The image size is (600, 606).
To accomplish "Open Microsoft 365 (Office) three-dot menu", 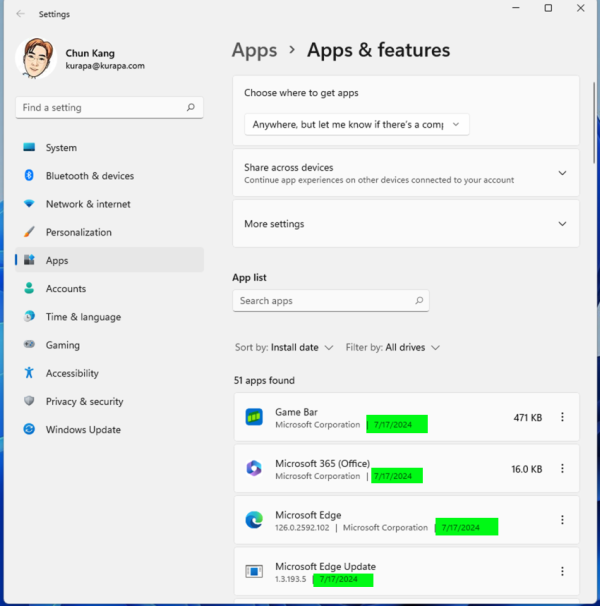I will click(x=562, y=468).
